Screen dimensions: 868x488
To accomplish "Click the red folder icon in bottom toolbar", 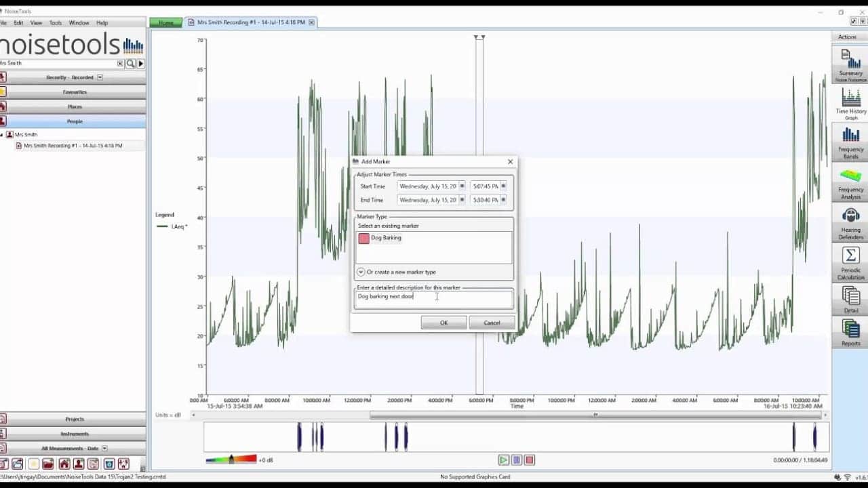I will point(48,464).
